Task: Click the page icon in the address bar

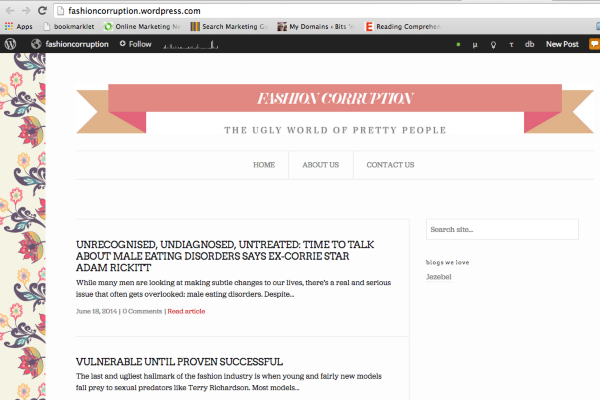Action: pos(60,11)
